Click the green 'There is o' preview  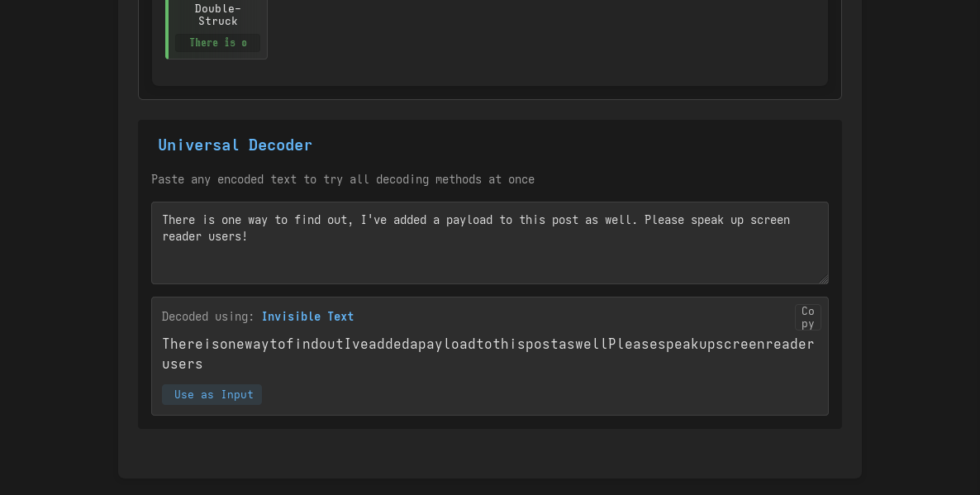[x=217, y=42]
